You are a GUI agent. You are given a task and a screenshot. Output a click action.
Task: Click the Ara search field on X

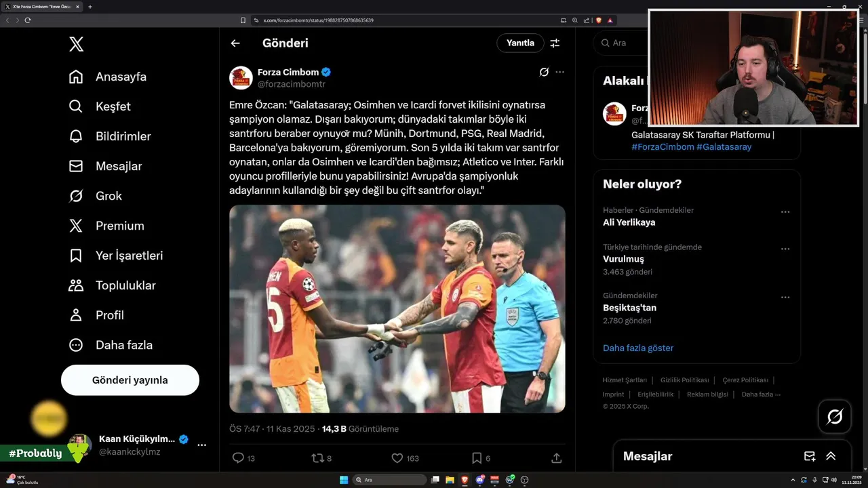[x=620, y=43]
